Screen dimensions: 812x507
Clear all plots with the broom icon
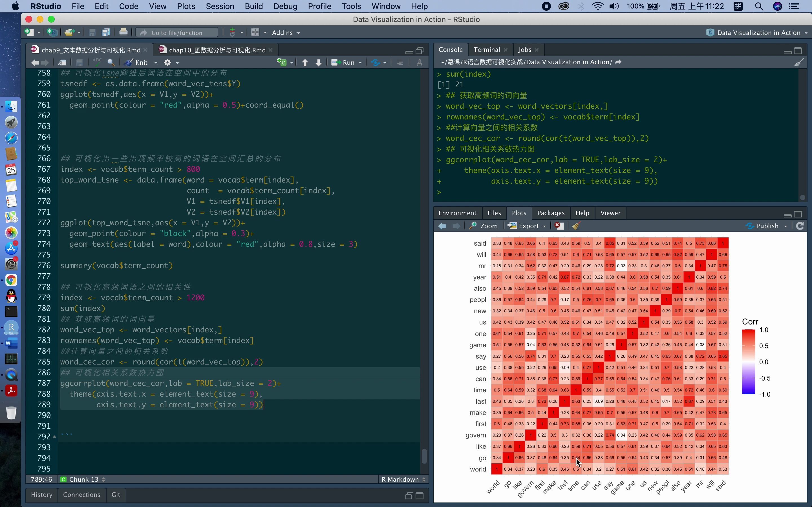click(x=576, y=226)
